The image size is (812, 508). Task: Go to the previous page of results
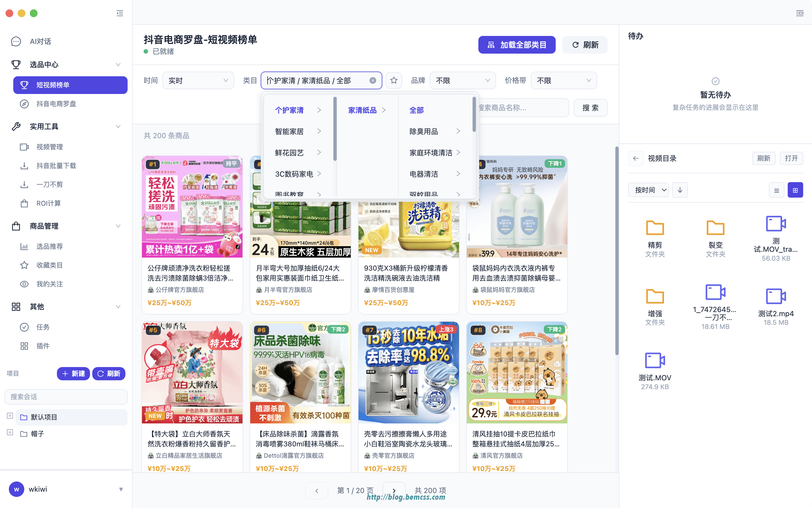[x=317, y=491]
